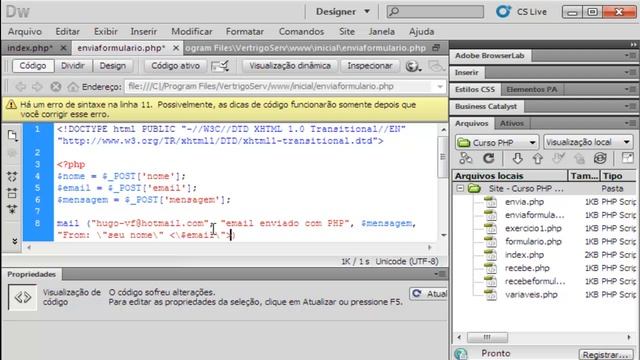
Task: Click the restore document window icon
Action: [x=436, y=48]
